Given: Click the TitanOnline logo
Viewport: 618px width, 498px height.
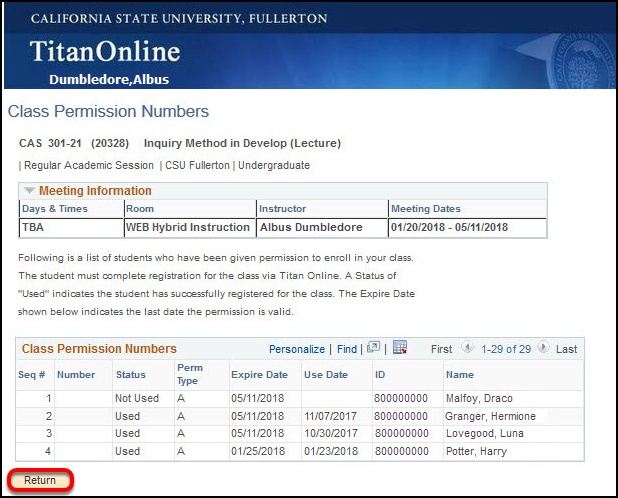Looking at the screenshot, I should pyautogui.click(x=105, y=51).
